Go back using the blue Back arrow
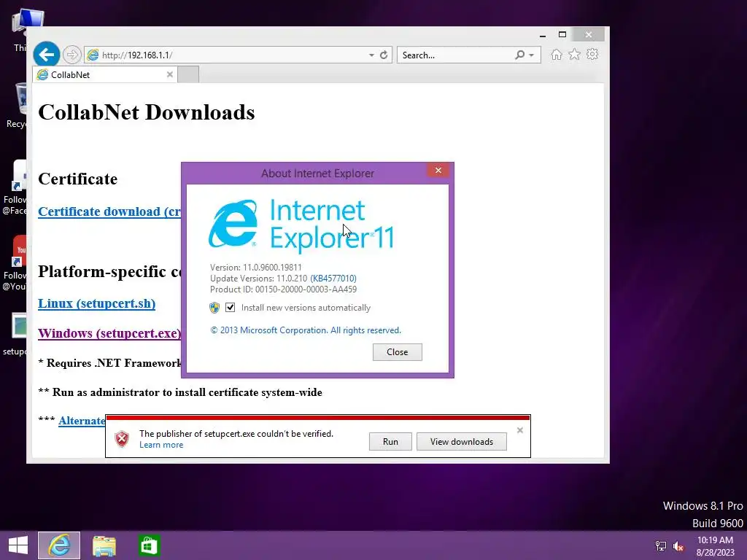Screen dimensions: 747x560 (x=46, y=55)
